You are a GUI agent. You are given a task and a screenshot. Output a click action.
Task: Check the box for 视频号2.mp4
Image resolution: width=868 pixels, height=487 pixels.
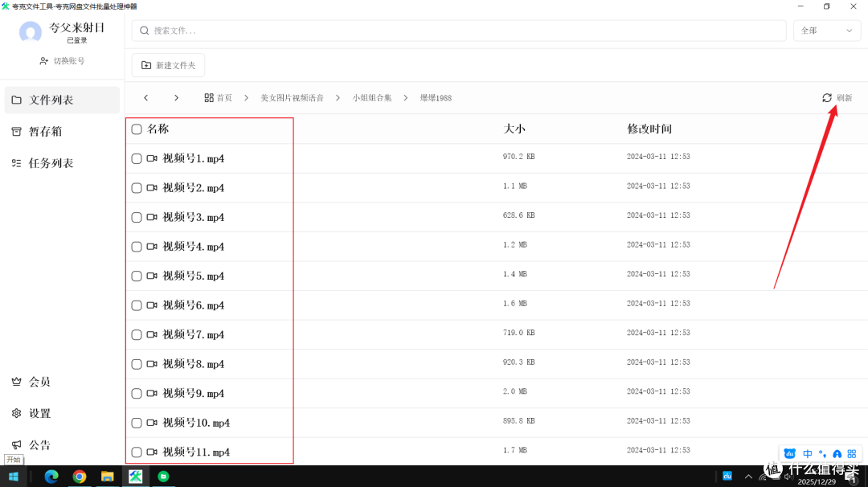[136, 188]
